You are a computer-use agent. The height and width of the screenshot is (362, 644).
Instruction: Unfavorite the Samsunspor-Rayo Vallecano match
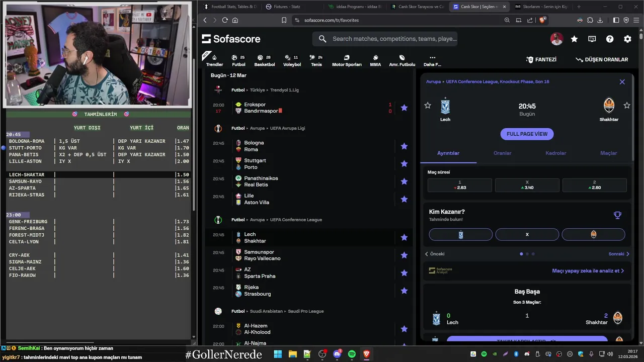pyautogui.click(x=404, y=255)
